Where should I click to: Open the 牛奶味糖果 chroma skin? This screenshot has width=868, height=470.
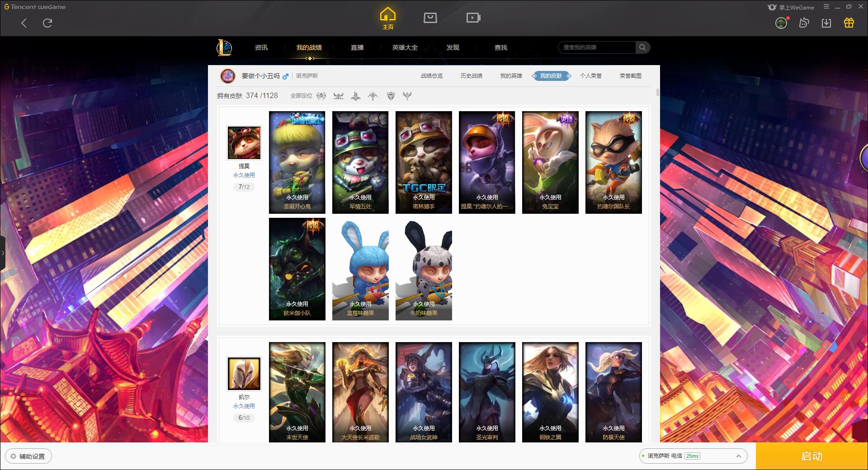click(x=424, y=269)
